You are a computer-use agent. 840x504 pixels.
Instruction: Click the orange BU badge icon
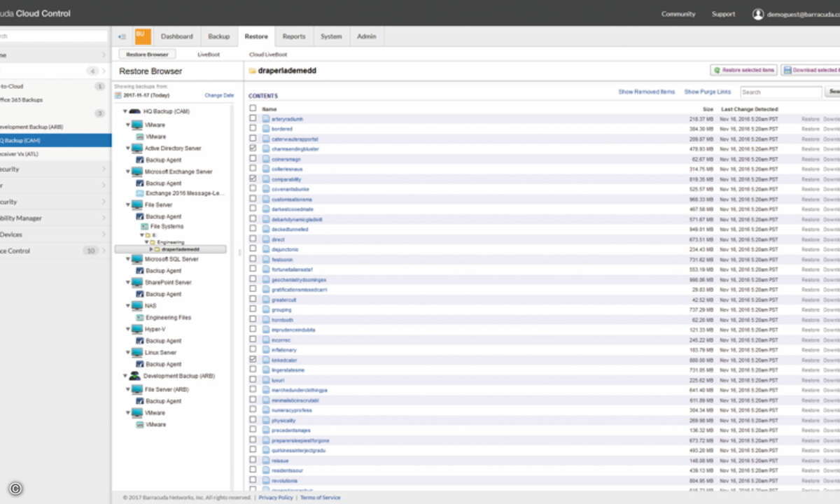(142, 36)
